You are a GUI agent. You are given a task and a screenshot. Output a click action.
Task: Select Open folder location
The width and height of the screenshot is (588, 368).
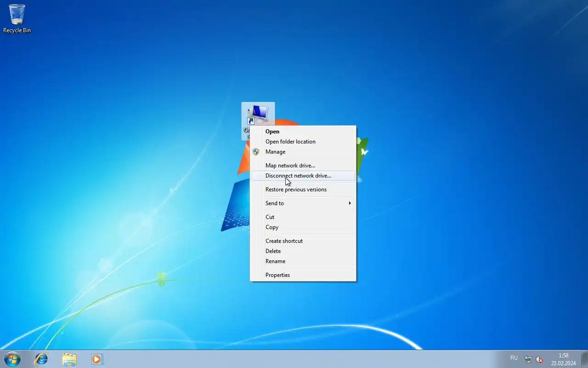303,142
